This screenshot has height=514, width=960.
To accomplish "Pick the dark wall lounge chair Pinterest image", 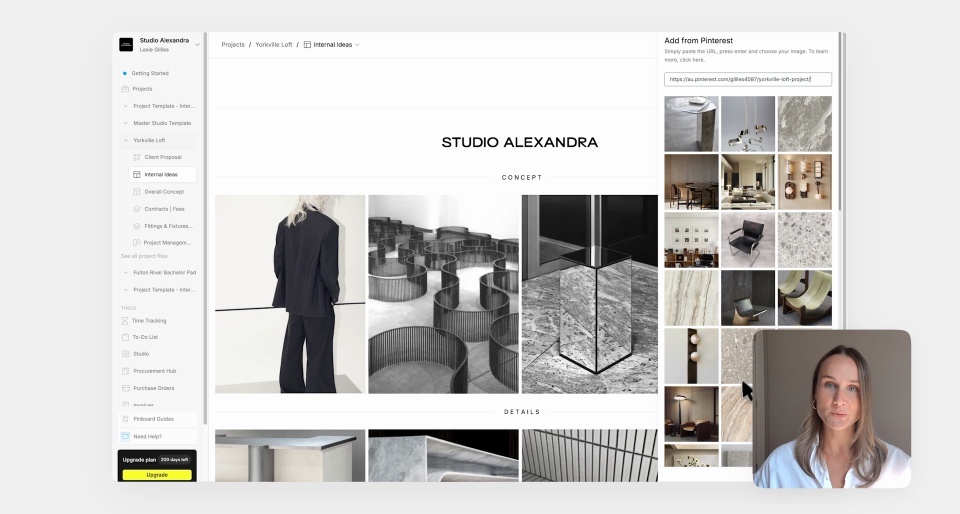I will (748, 298).
